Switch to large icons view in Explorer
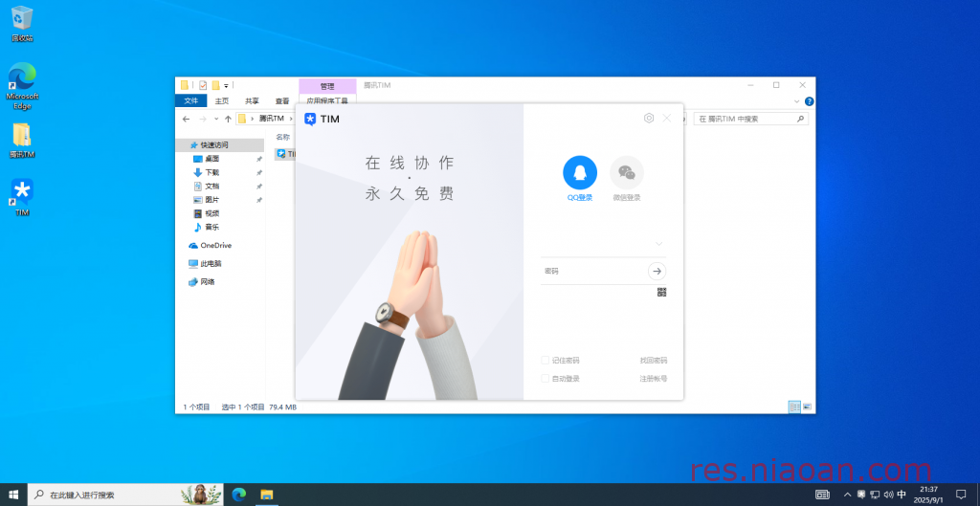980x506 pixels. click(807, 407)
